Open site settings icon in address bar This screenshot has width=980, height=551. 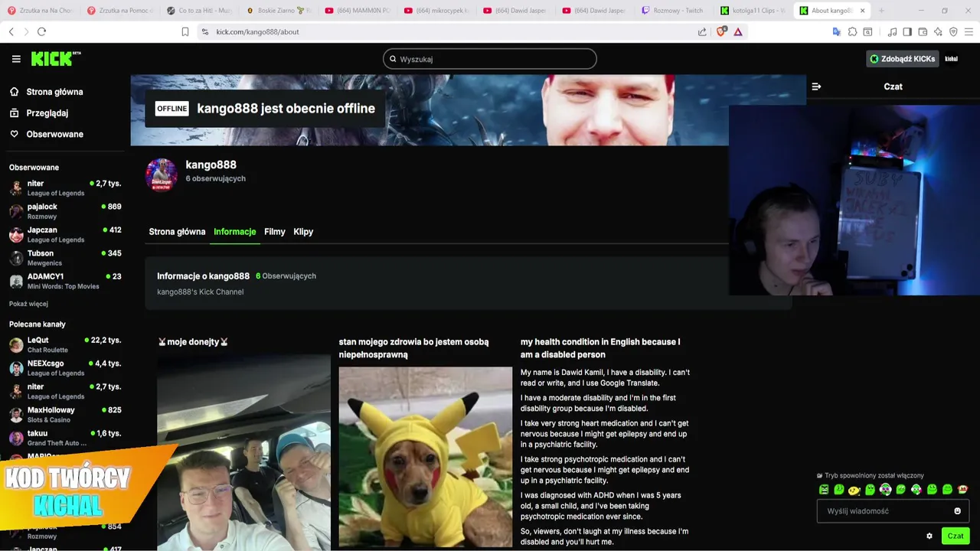(204, 31)
